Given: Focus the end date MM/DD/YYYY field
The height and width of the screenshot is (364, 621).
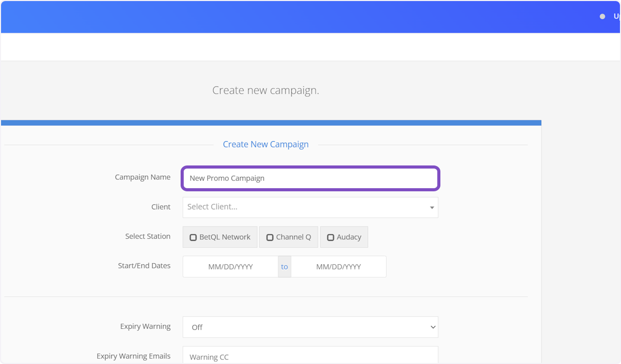Looking at the screenshot, I should (338, 267).
